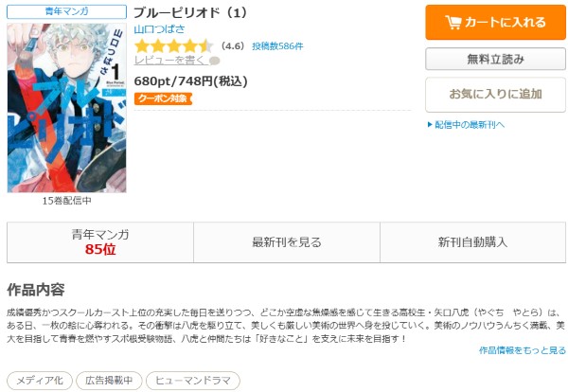568x392 pixels.
Task: Click the arrow beside 配信中の最新刊へ
Action: click(430, 125)
